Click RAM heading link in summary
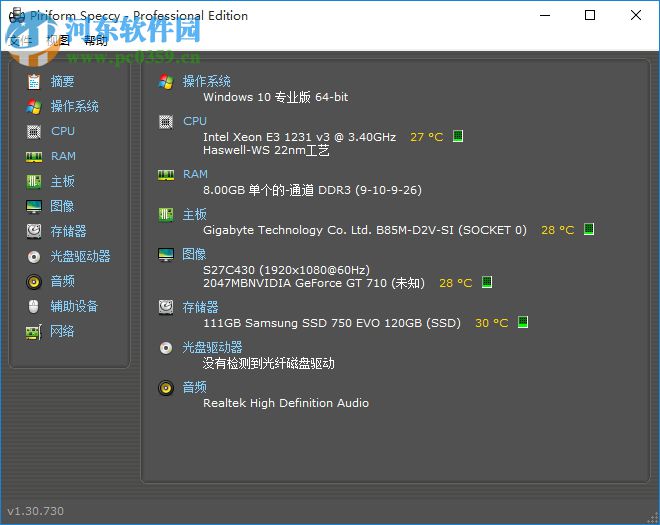This screenshot has height=525, width=660. (x=195, y=174)
